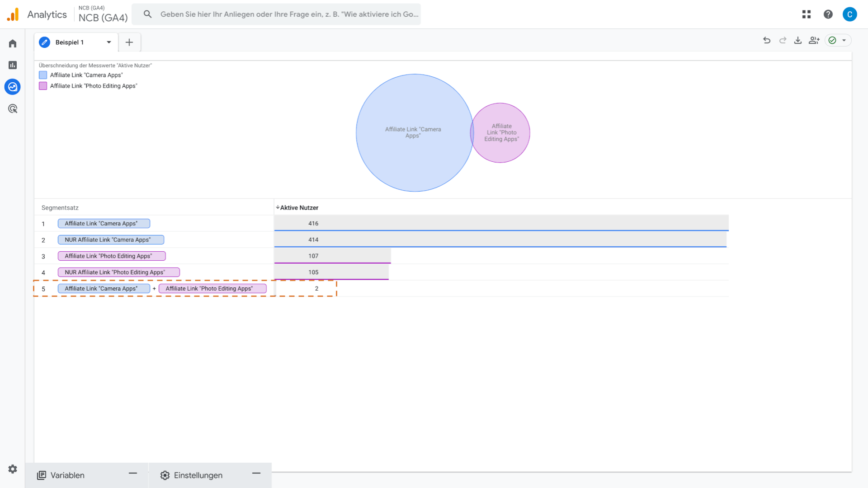This screenshot has height=488, width=868.
Task: Click the download exploration icon
Action: [798, 40]
